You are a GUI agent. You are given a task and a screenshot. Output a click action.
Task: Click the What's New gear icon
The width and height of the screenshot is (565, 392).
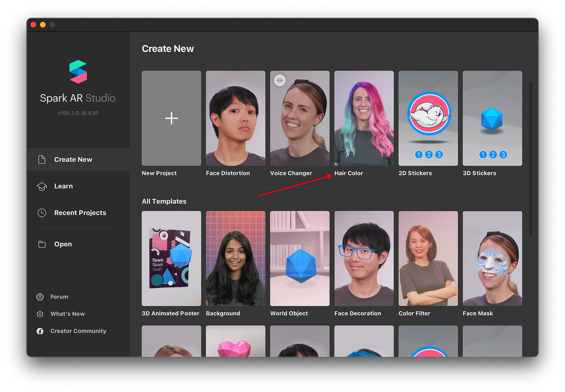tap(40, 314)
